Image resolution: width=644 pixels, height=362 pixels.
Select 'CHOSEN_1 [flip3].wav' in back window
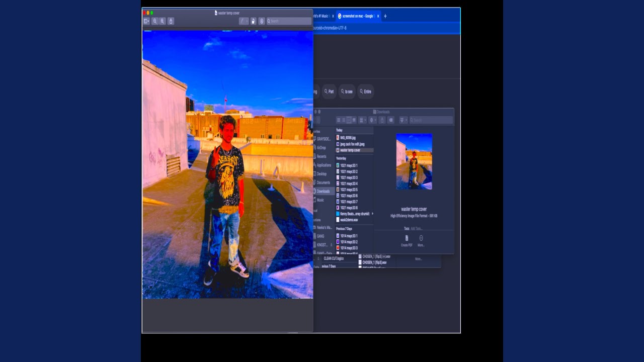click(373, 262)
